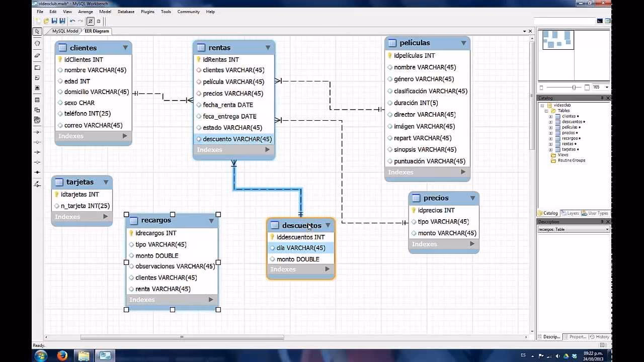This screenshot has width=644, height=362.
Task: Collapse the clientes table
Action: [125, 48]
